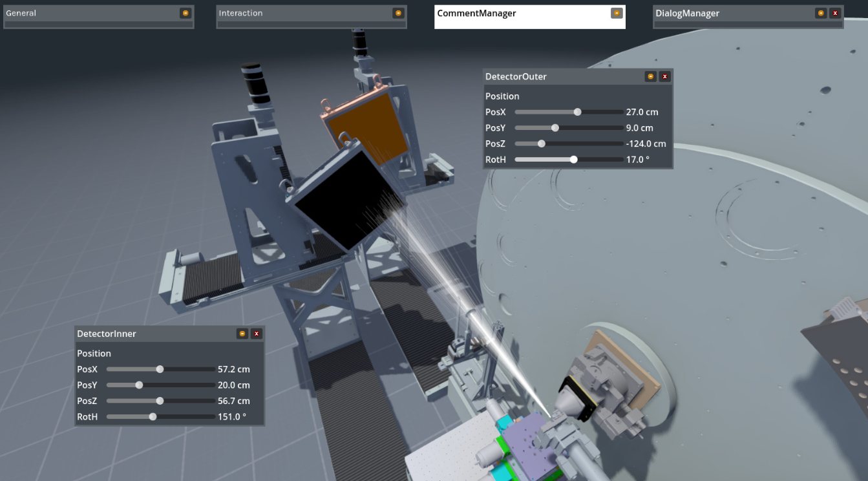Collapse the DetectorOuter panel with its orange button
Image resolution: width=868 pixels, height=481 pixels.
tap(651, 76)
